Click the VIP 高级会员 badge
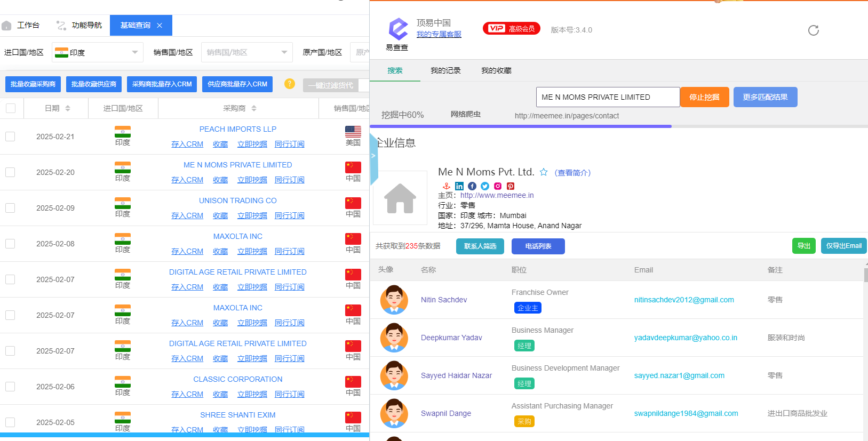Screen dimensions: 868x441 point(511,28)
